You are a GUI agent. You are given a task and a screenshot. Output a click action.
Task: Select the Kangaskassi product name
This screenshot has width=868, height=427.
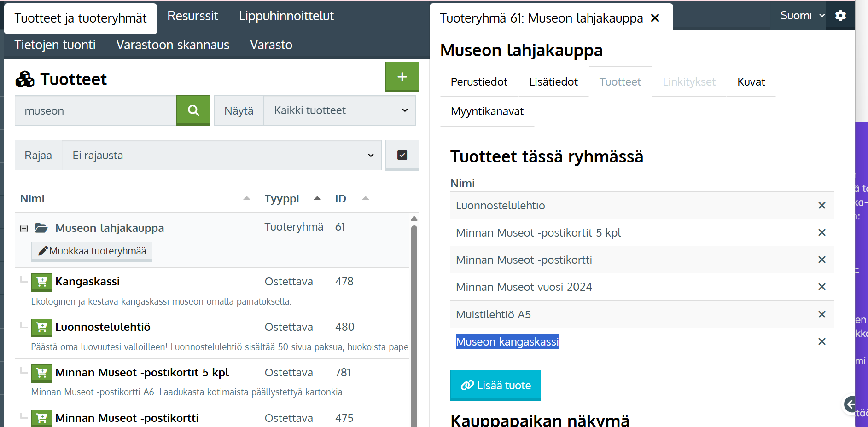point(87,282)
